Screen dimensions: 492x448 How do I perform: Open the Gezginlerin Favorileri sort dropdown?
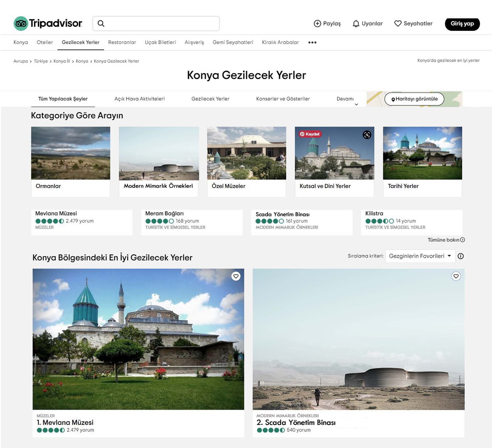pos(420,256)
